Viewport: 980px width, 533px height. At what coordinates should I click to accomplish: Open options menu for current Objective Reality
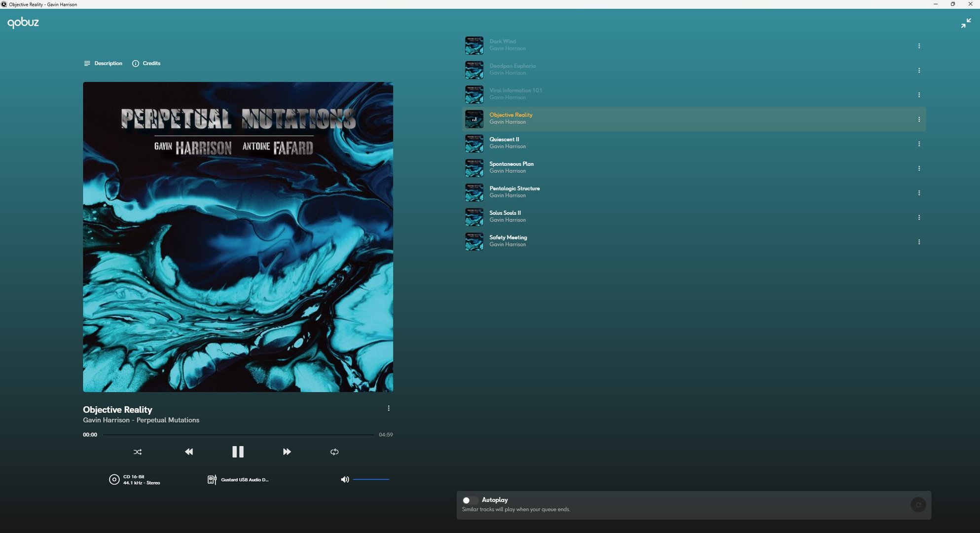click(389, 408)
